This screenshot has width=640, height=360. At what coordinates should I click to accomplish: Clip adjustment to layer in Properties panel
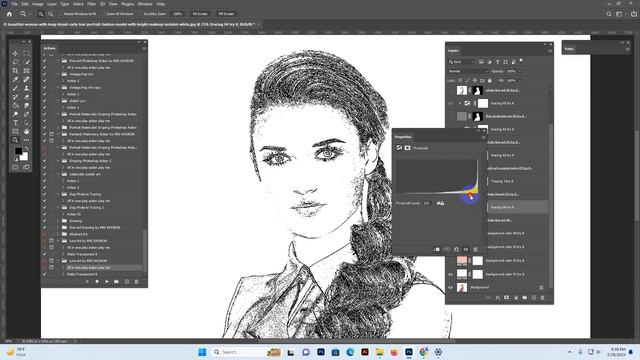click(437, 249)
